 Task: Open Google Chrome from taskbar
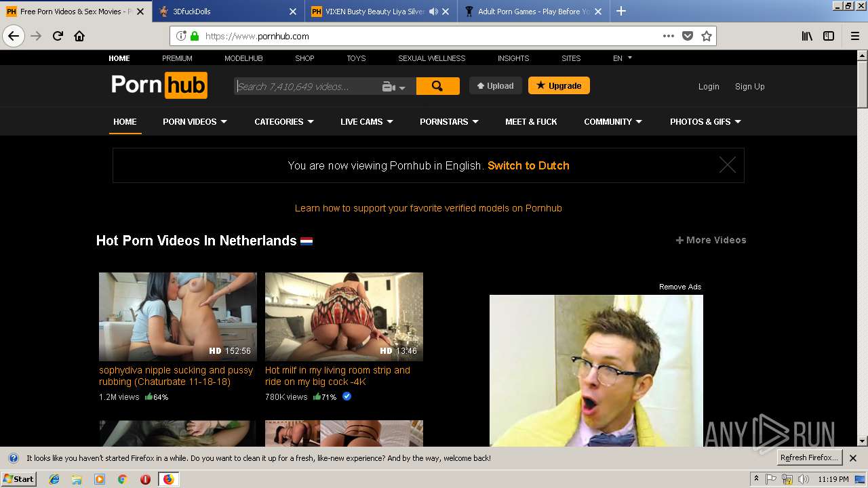(122, 479)
